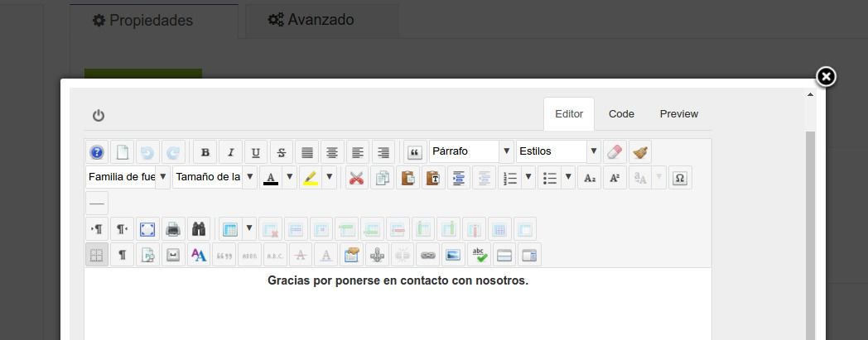Open the style AA text icon
Image resolution: width=868 pixels, height=340 pixels.
pyautogui.click(x=199, y=254)
